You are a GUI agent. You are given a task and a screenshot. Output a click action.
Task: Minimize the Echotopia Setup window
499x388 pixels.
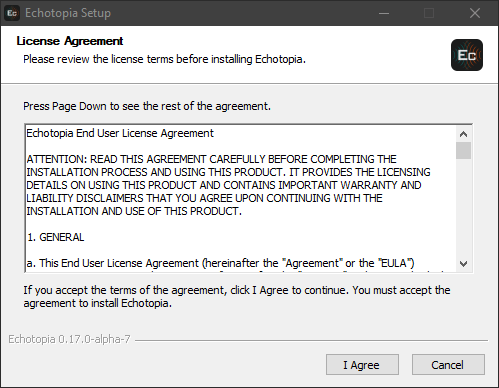pos(384,13)
